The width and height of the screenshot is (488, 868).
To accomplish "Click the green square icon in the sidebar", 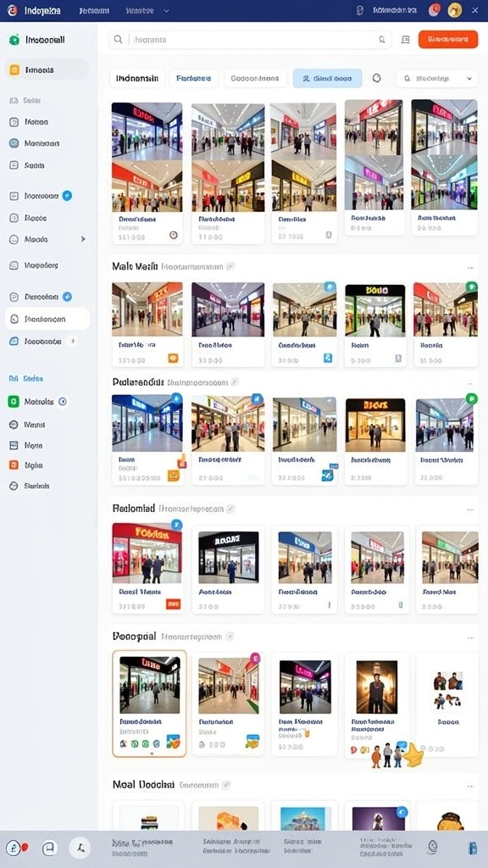I will tap(14, 402).
